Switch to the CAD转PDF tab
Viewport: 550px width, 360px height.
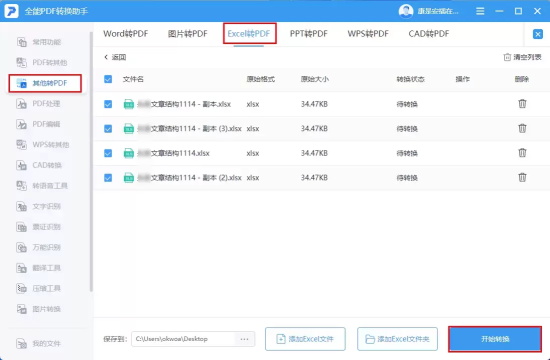tap(429, 34)
